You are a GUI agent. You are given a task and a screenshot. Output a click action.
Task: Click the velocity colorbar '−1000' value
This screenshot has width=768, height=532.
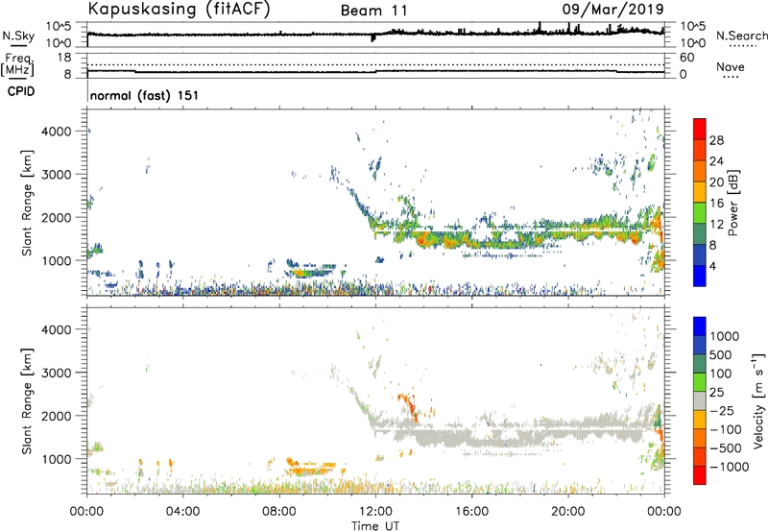(729, 467)
